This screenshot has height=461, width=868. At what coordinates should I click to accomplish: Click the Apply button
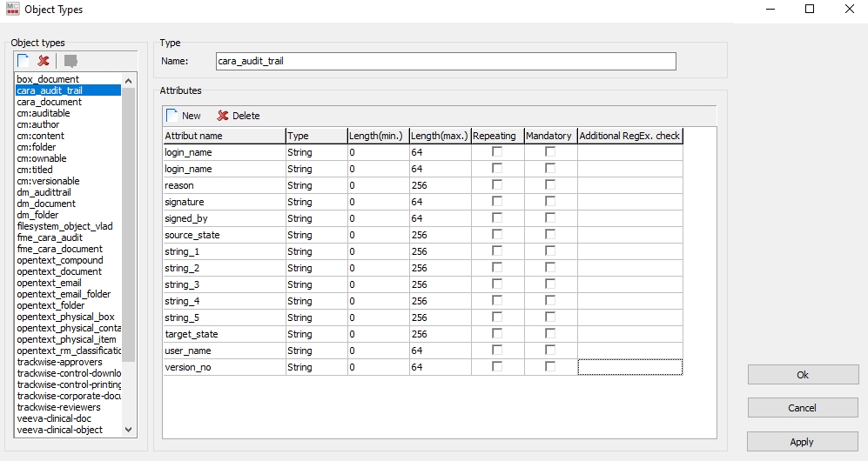[802, 442]
